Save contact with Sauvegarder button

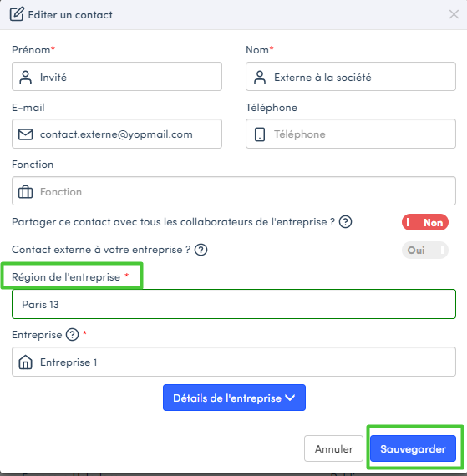coord(413,448)
